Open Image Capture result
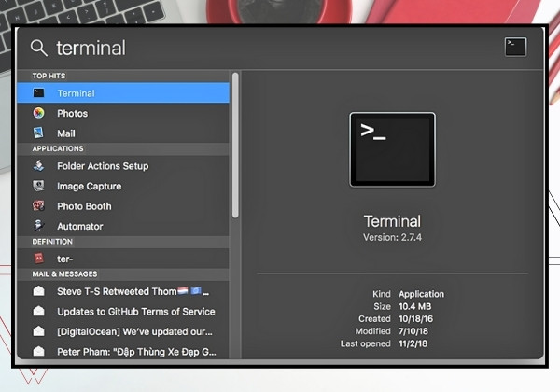 point(123,186)
